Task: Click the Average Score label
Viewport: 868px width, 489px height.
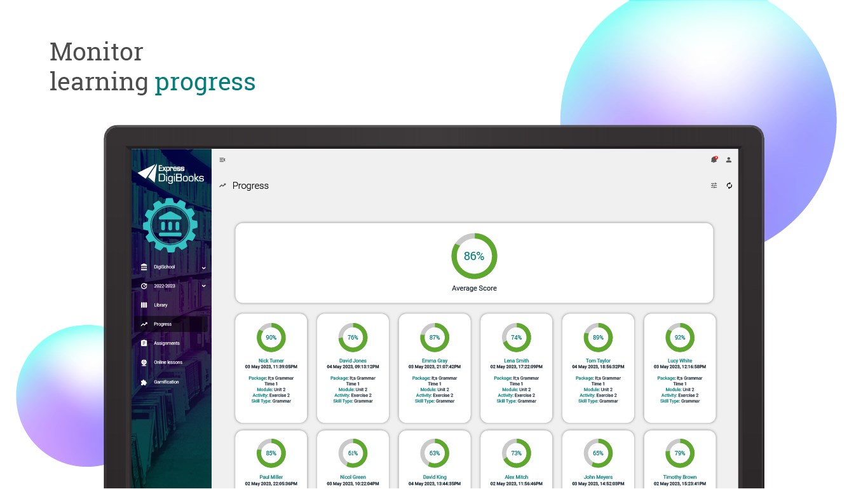Action: tap(474, 289)
